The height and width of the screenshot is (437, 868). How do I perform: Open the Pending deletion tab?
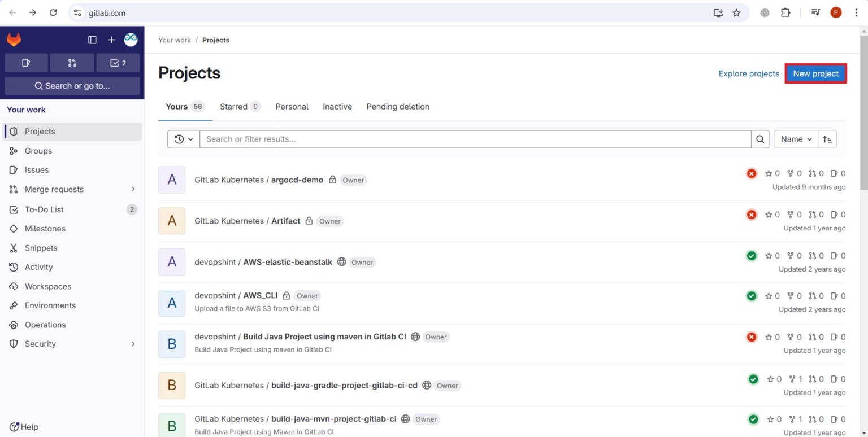pyautogui.click(x=397, y=106)
